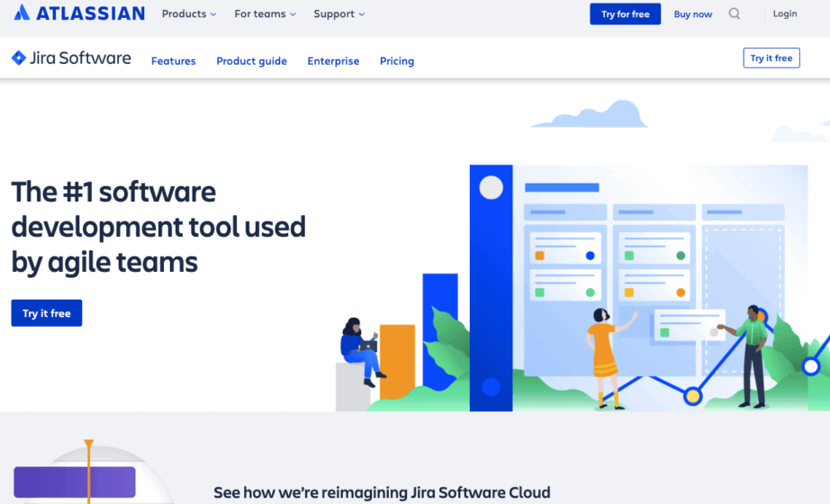Click the hero headline text

158,227
